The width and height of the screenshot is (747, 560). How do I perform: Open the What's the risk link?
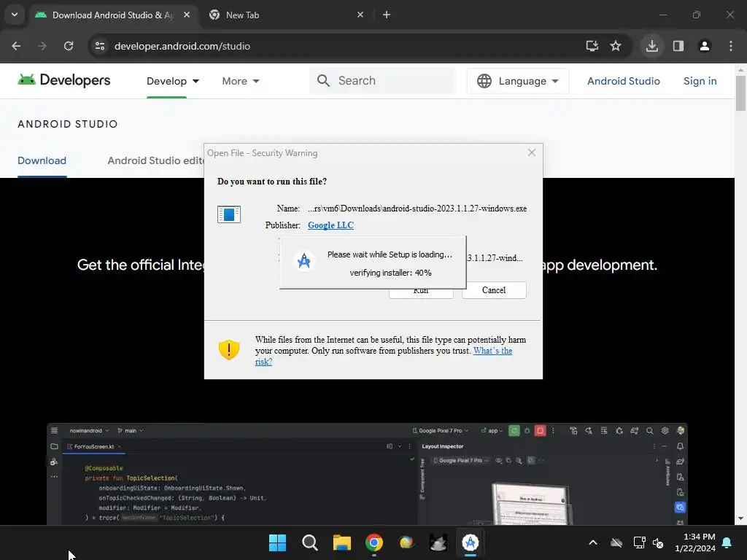coord(492,351)
